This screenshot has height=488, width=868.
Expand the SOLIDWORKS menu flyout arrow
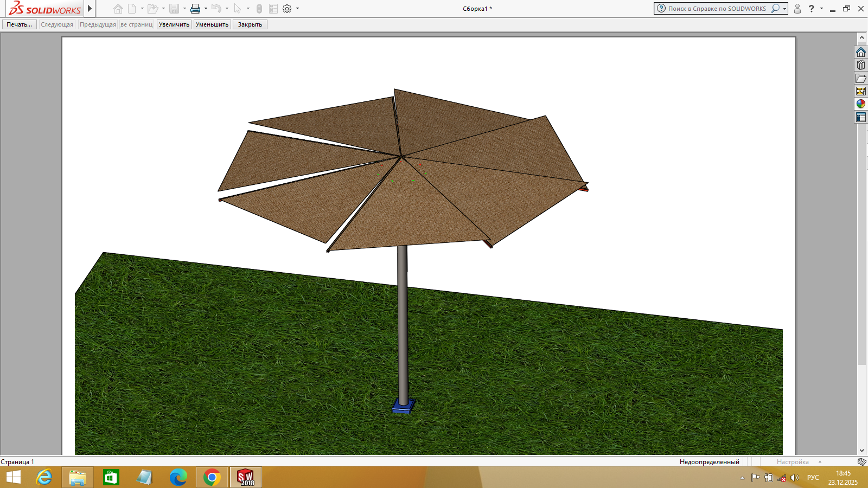[x=90, y=9]
